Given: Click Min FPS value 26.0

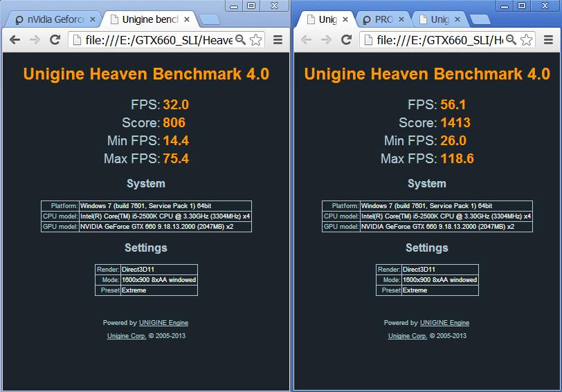Looking at the screenshot, I should [x=453, y=140].
